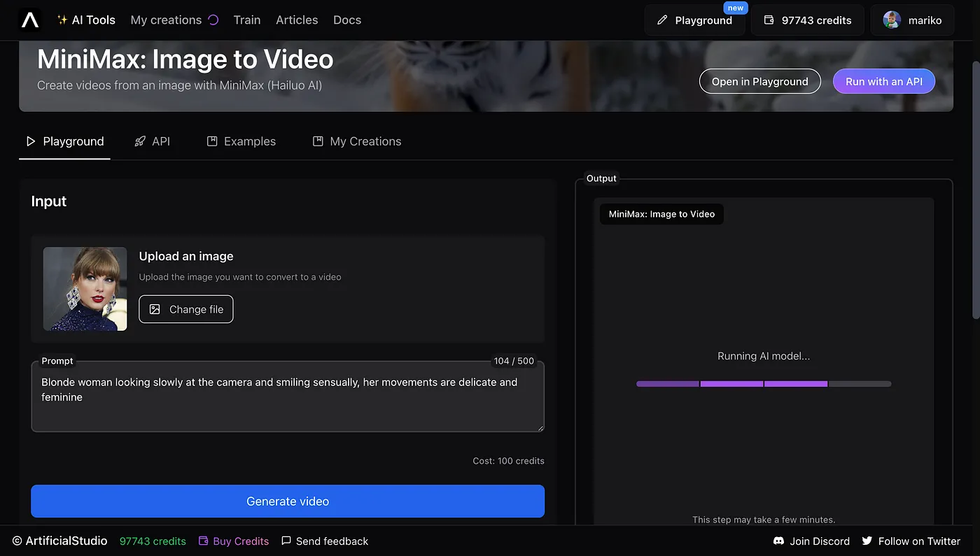The height and width of the screenshot is (556, 980).
Task: Click the resize handle on the Prompt box
Action: 540,427
